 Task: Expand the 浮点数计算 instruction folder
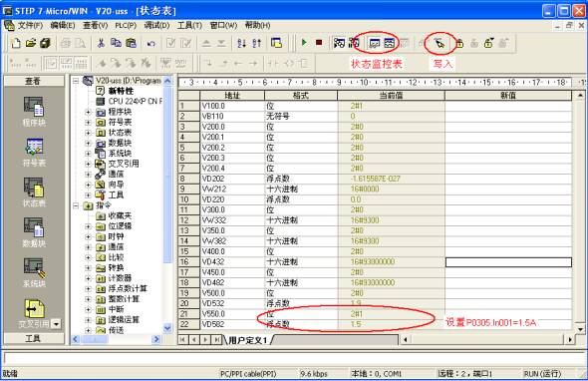pyautogui.click(x=88, y=288)
